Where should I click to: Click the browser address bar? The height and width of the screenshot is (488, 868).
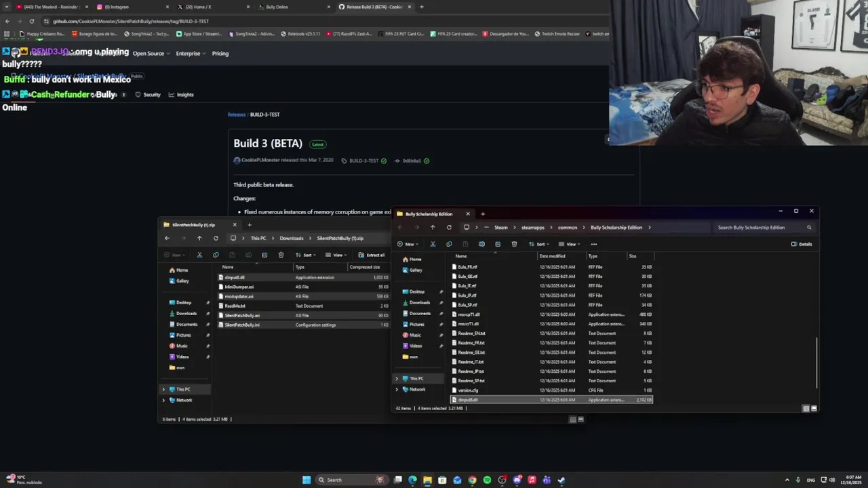pos(325,21)
